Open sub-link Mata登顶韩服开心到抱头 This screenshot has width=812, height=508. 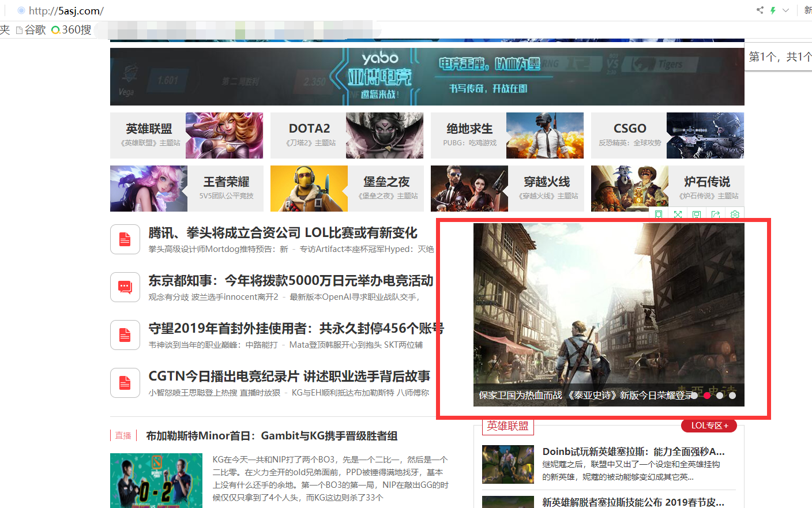click(x=356, y=345)
